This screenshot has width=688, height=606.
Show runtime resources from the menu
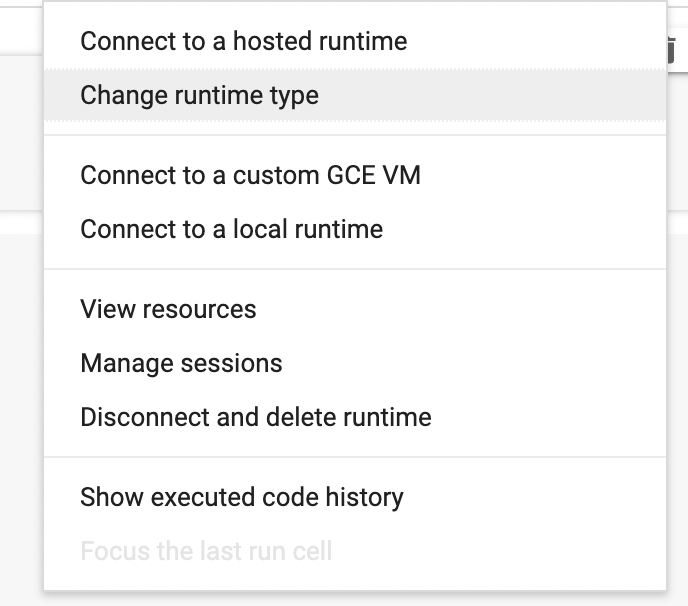click(168, 310)
